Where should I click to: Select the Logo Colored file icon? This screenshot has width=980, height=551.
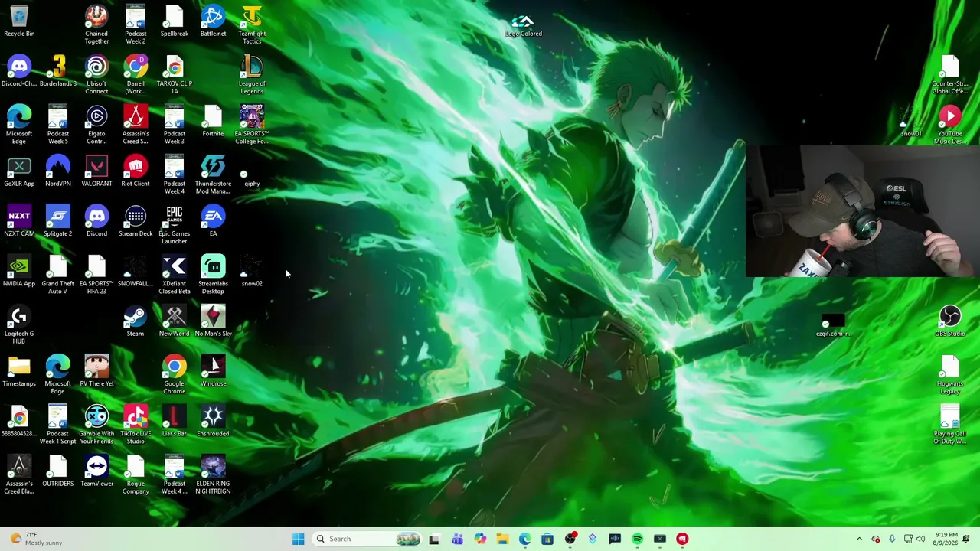click(523, 25)
